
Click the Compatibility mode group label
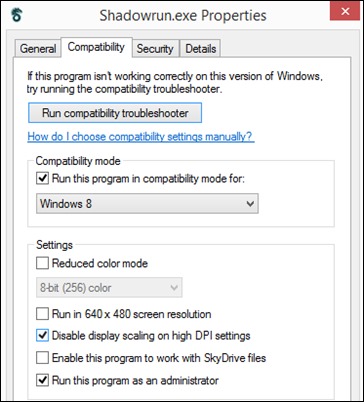tap(78, 161)
